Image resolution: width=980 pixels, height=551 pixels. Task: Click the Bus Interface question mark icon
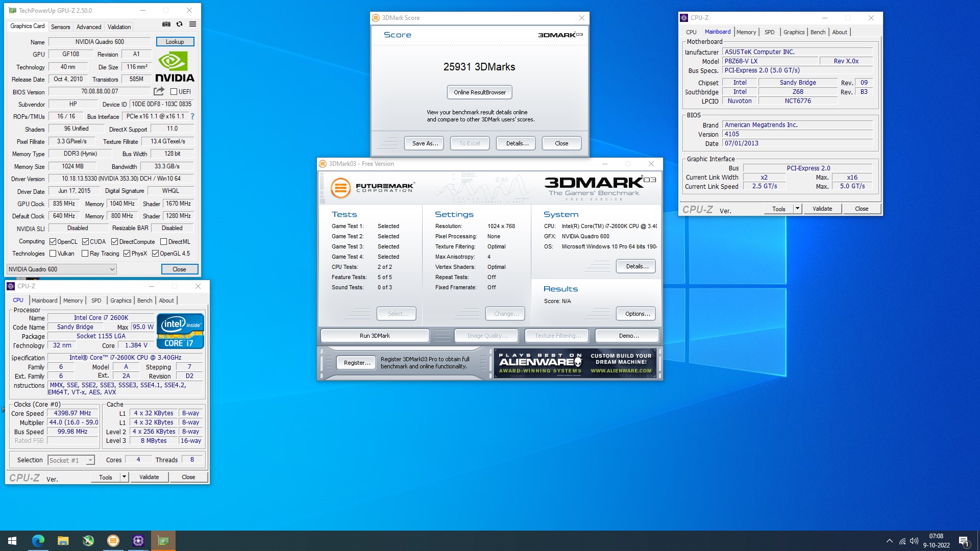pyautogui.click(x=192, y=116)
